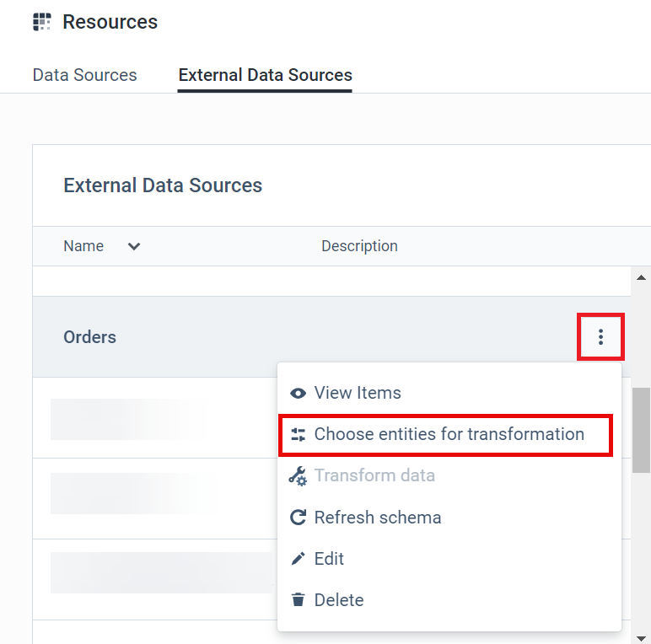Click the scrollbar down arrow
The width and height of the screenshot is (651, 644).
[641, 638]
